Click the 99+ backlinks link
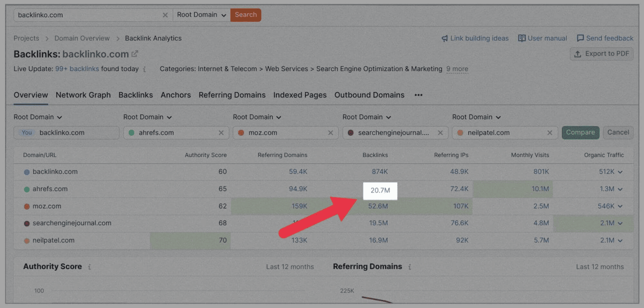This screenshot has width=644, height=308. [x=77, y=69]
